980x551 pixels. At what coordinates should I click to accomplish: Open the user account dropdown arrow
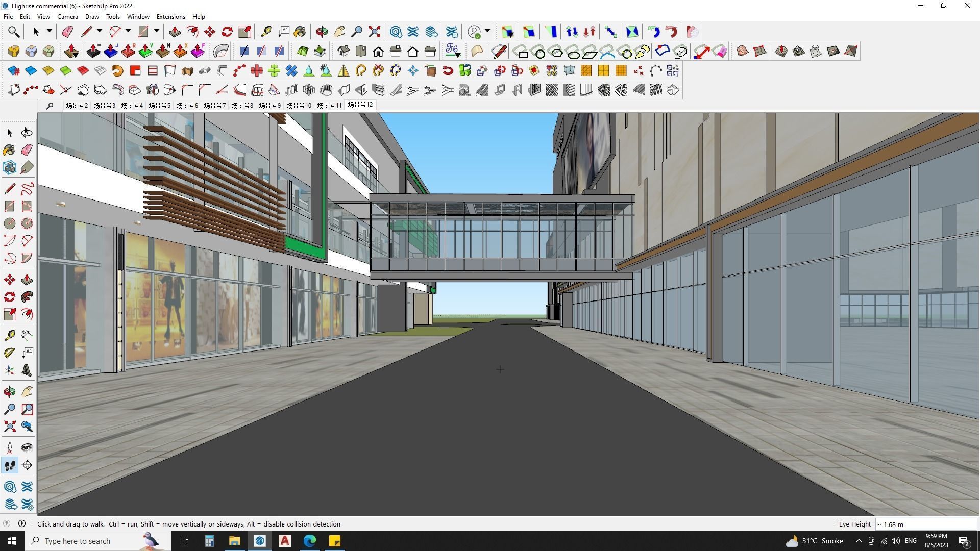(x=487, y=31)
